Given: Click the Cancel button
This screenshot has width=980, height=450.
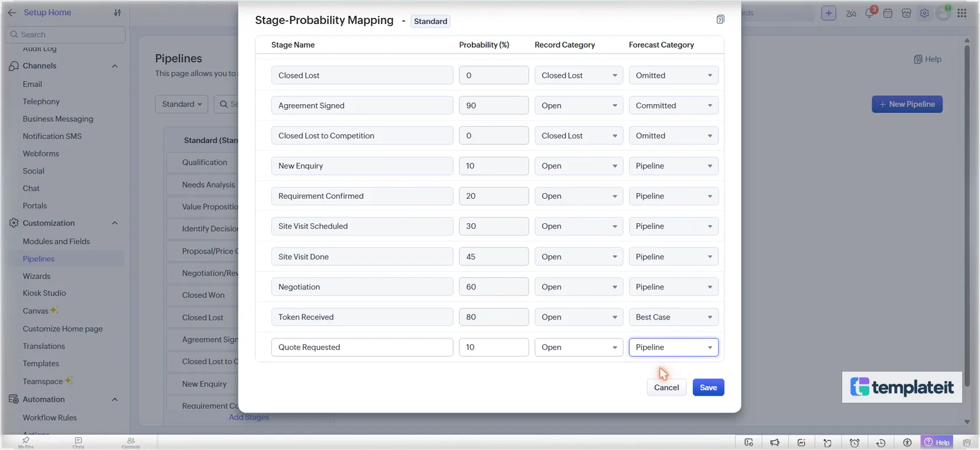Looking at the screenshot, I should [x=666, y=387].
